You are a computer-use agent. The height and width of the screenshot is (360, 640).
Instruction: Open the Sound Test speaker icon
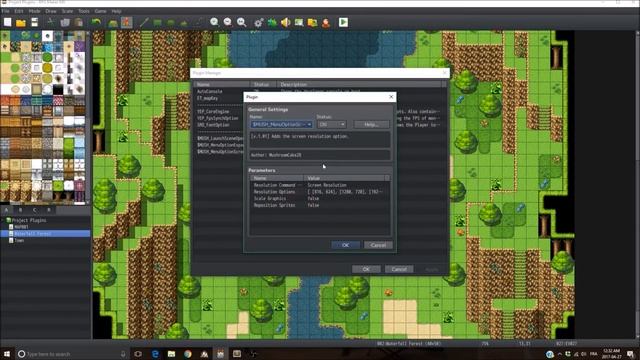point(285,22)
